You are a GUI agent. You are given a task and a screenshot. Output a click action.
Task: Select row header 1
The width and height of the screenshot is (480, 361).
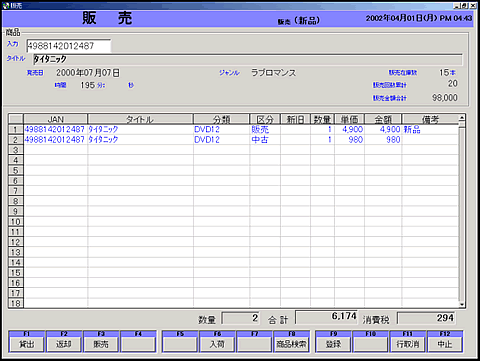[16, 129]
